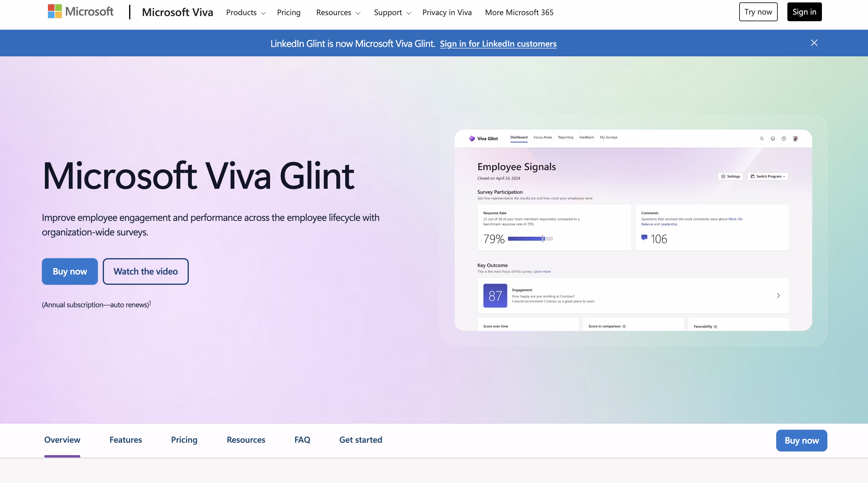This screenshot has width=868, height=483.
Task: Click the Microsoft Viva brand link
Action: pyautogui.click(x=178, y=12)
